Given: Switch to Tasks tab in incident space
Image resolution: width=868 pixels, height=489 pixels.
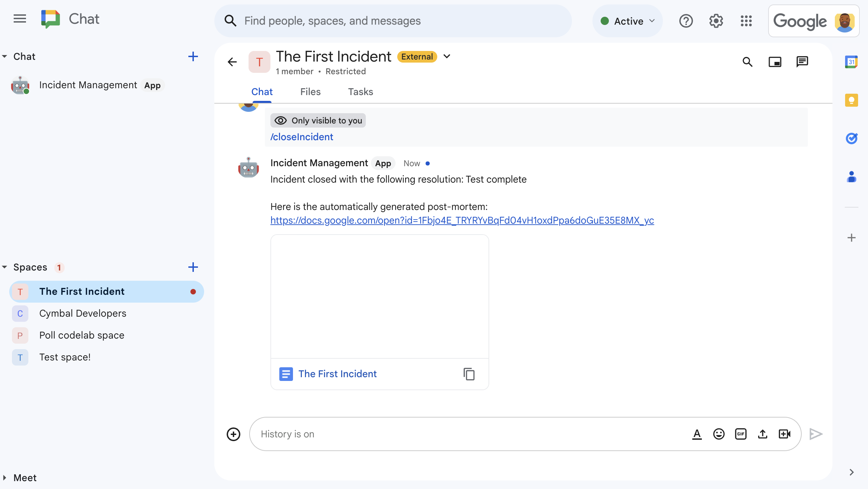Looking at the screenshot, I should click(360, 92).
